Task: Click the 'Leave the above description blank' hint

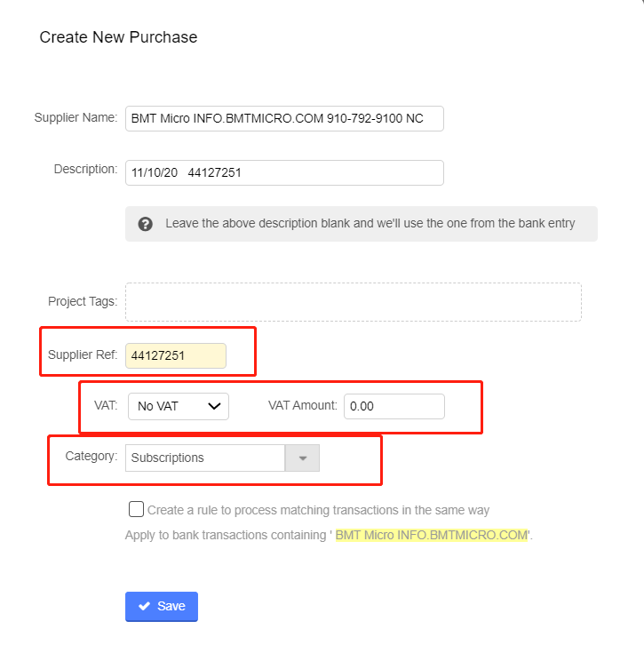Action: tap(370, 224)
